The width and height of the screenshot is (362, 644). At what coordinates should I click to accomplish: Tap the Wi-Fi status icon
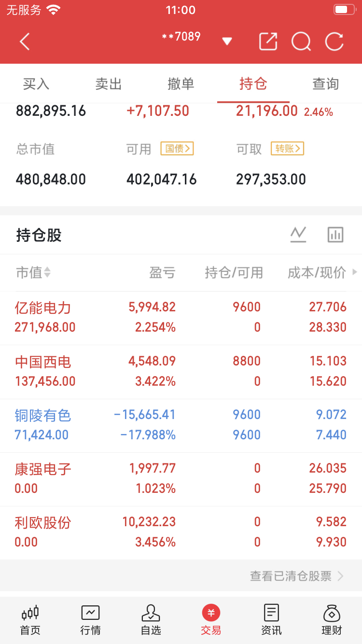[x=54, y=10]
